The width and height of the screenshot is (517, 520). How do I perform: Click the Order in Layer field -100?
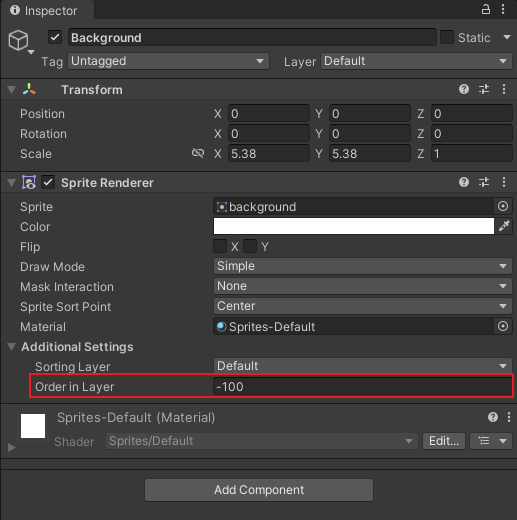pyautogui.click(x=362, y=386)
